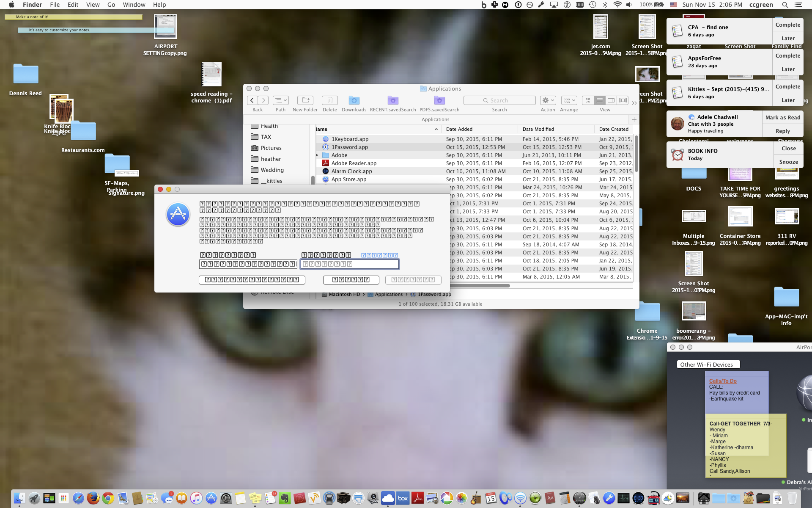The image size is (812, 508).
Task: Open the Downloads folder toolbar icon
Action: [x=354, y=100]
